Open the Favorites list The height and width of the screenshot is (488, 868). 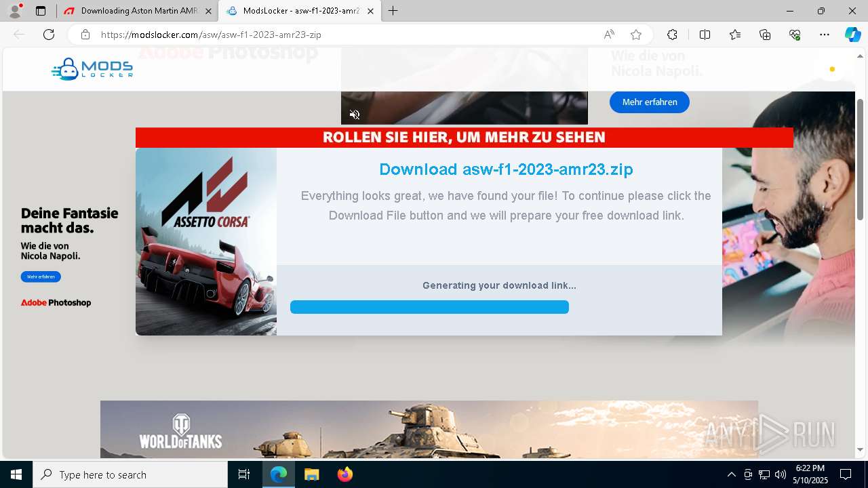[735, 35]
